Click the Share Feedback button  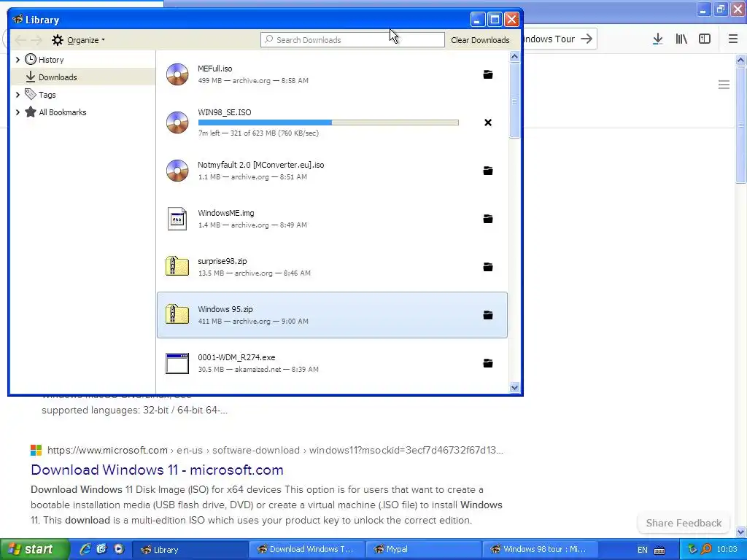[684, 523]
